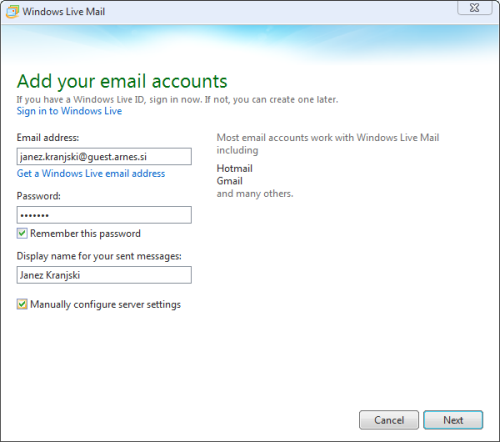Image resolution: width=500 pixels, height=442 pixels.
Task: Follow the Get a Windows Live email address link
Action: pyautogui.click(x=91, y=173)
